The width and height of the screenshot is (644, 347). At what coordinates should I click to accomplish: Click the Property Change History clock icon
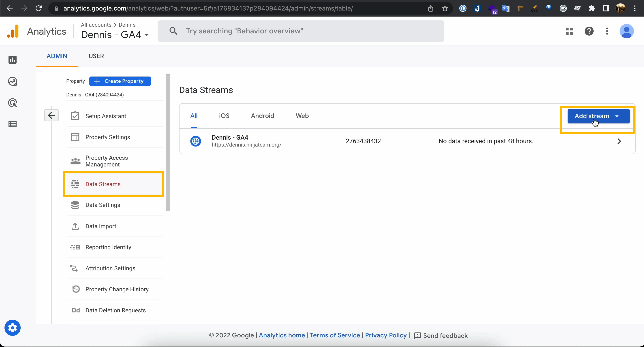(76, 289)
